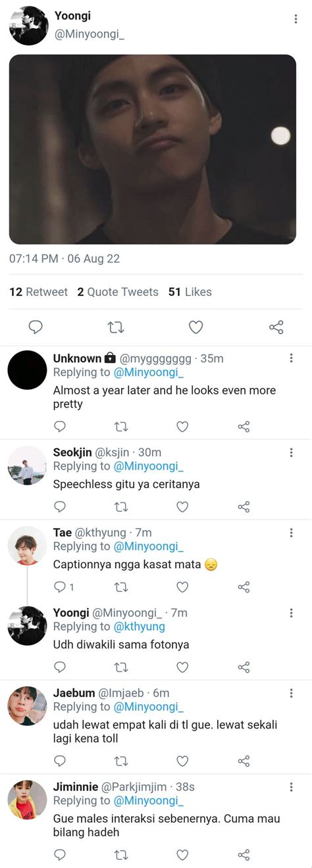This screenshot has height=868, width=312.
Task: Open the tweet's photo in full view
Action: [x=153, y=149]
